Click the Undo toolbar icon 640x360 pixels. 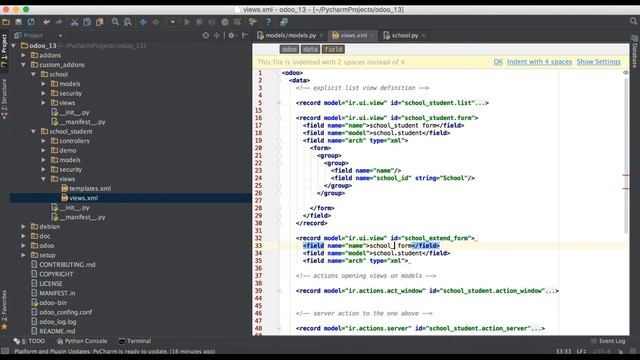47,22
